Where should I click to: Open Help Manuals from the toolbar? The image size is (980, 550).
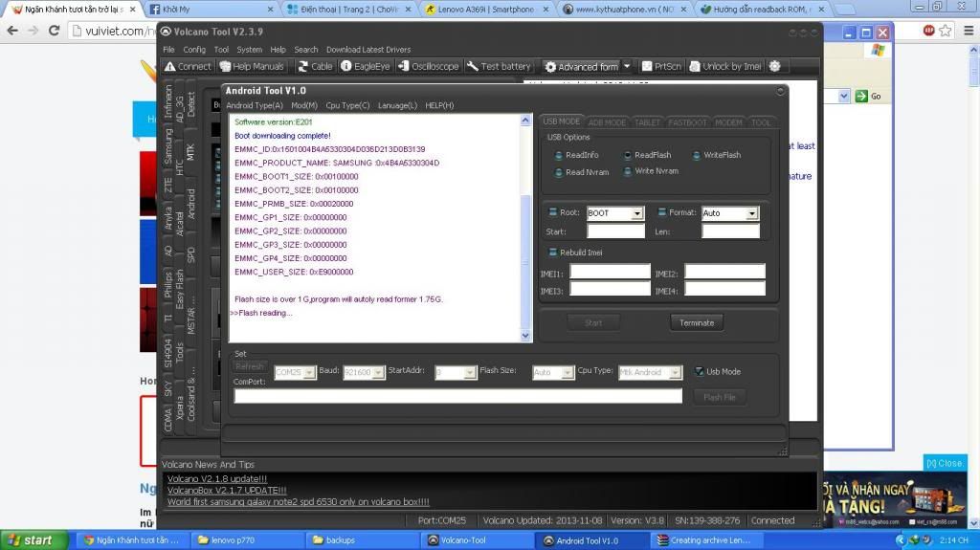pyautogui.click(x=252, y=66)
